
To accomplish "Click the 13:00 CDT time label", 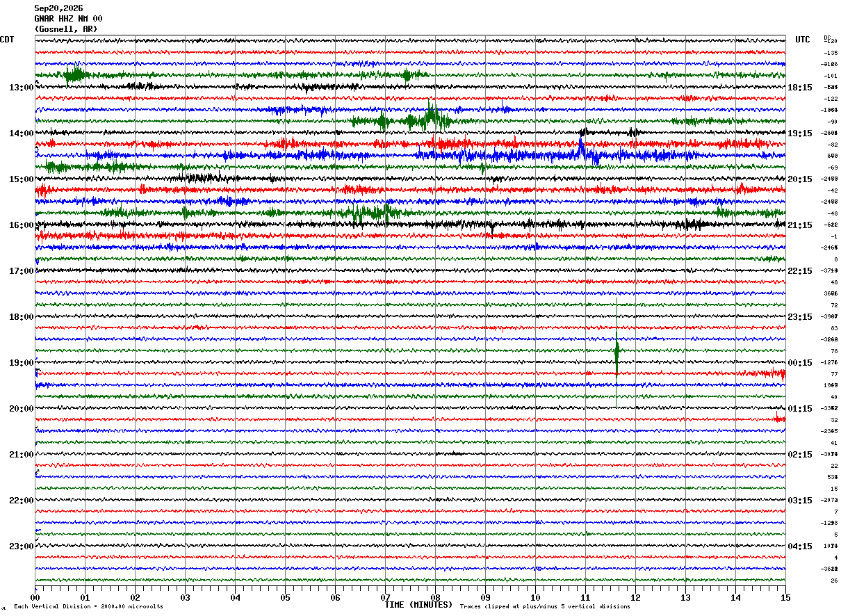I will coord(22,88).
